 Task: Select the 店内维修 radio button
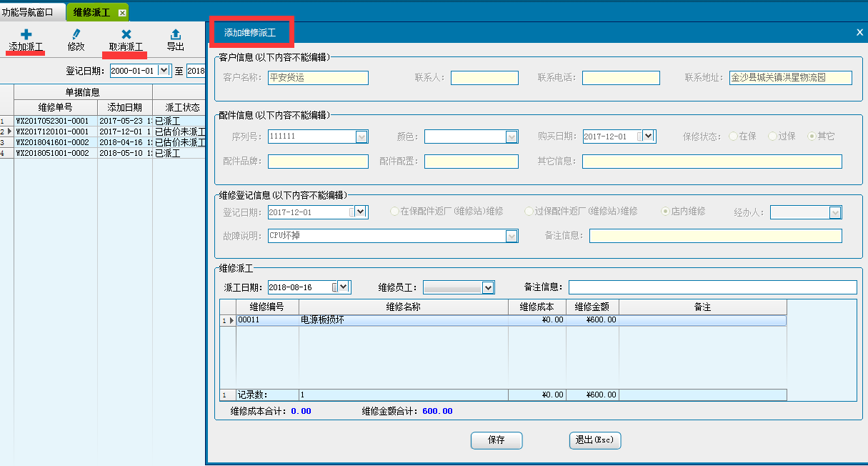coord(666,212)
